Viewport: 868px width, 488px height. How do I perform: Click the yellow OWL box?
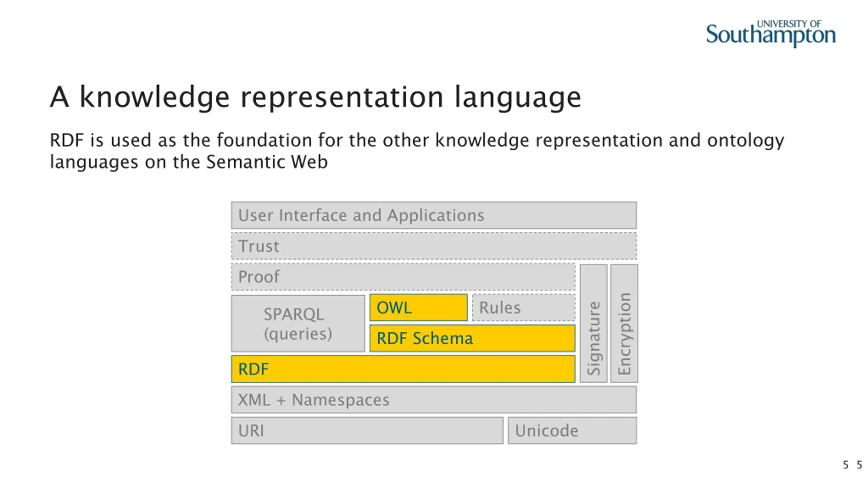(x=418, y=308)
